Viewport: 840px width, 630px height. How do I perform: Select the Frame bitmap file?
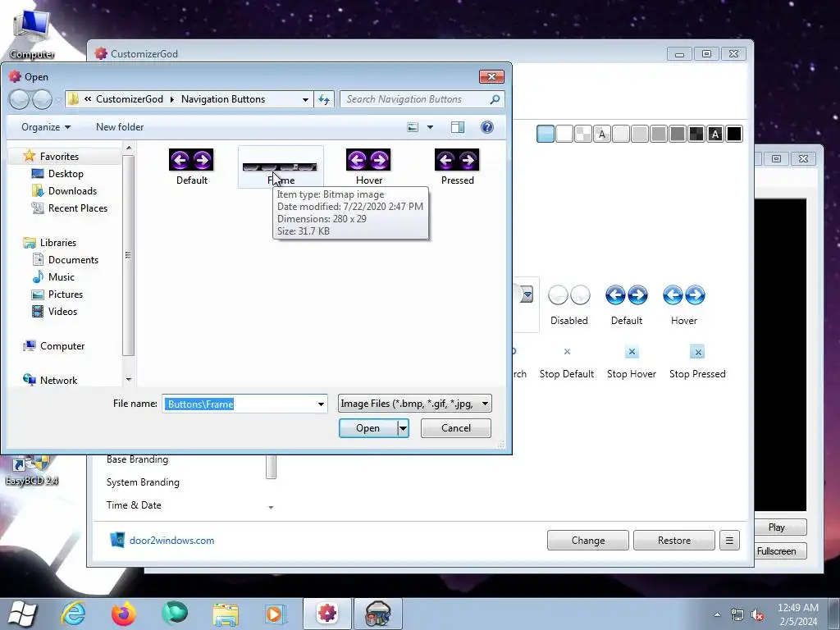(x=281, y=167)
